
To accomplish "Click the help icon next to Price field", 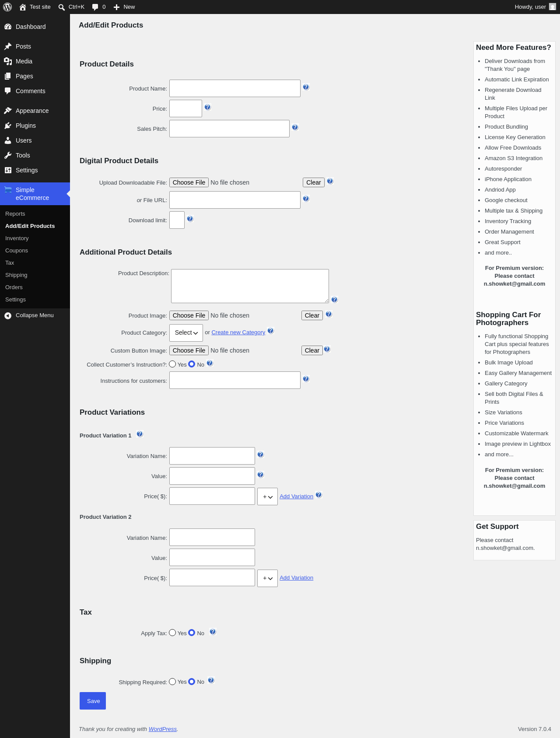I will click(207, 107).
